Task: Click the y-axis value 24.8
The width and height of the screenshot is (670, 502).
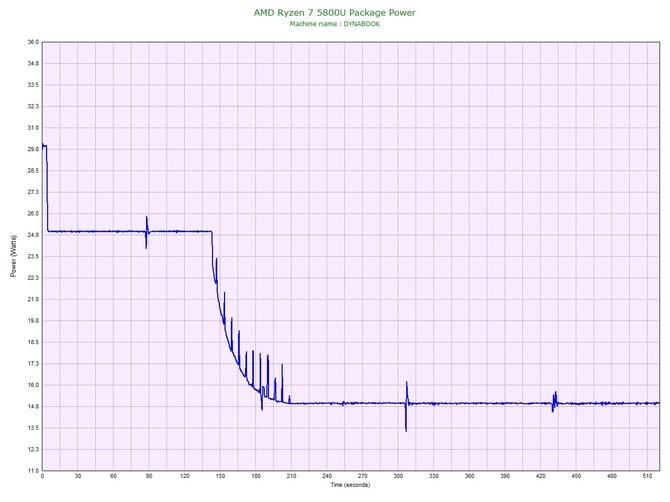Action: click(33, 235)
